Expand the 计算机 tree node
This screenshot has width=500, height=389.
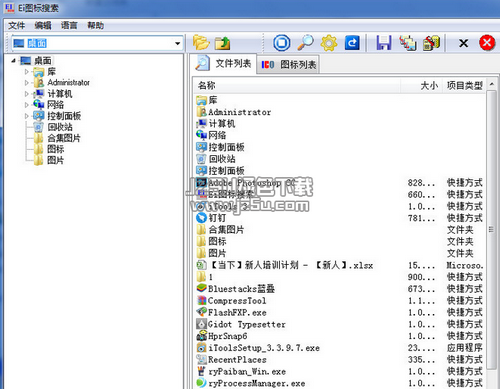point(27,94)
